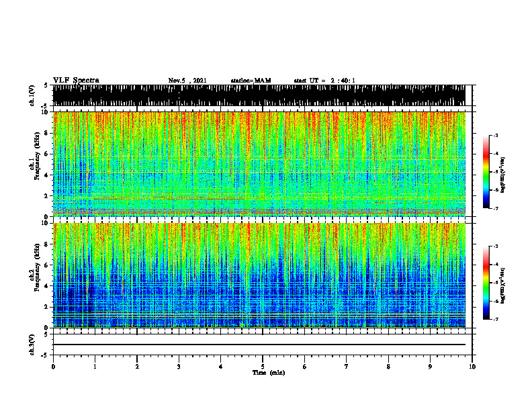Screen dimensions: 532x411
Task: Click the ch.1 colorbar log(PSD) label
Action: (x=502, y=175)
